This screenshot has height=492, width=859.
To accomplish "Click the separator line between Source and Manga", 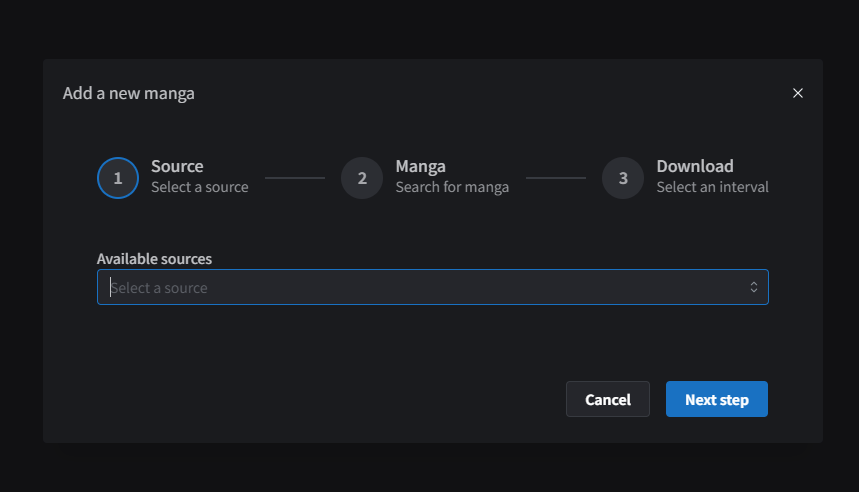I will click(295, 178).
